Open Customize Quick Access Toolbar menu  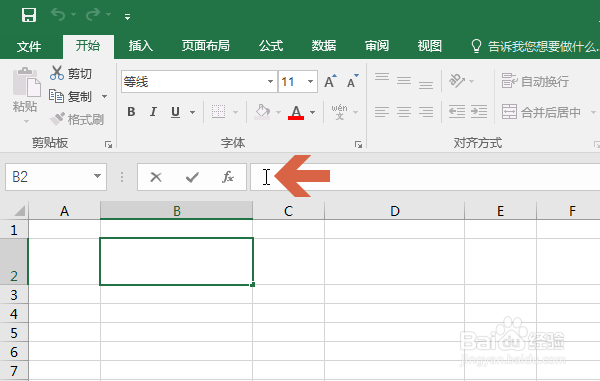[127, 16]
